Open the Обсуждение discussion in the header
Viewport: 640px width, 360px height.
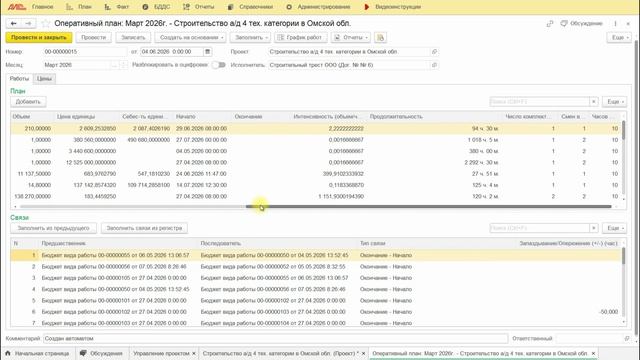582,24
